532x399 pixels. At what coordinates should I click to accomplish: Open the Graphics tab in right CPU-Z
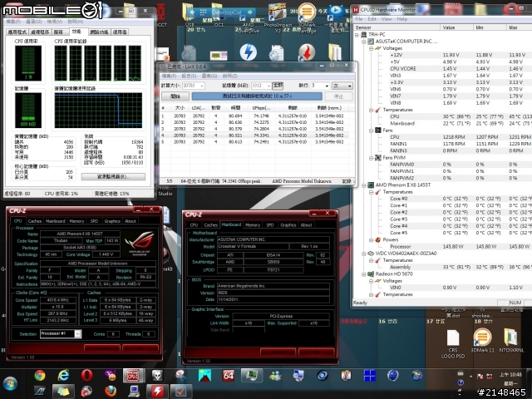point(288,225)
